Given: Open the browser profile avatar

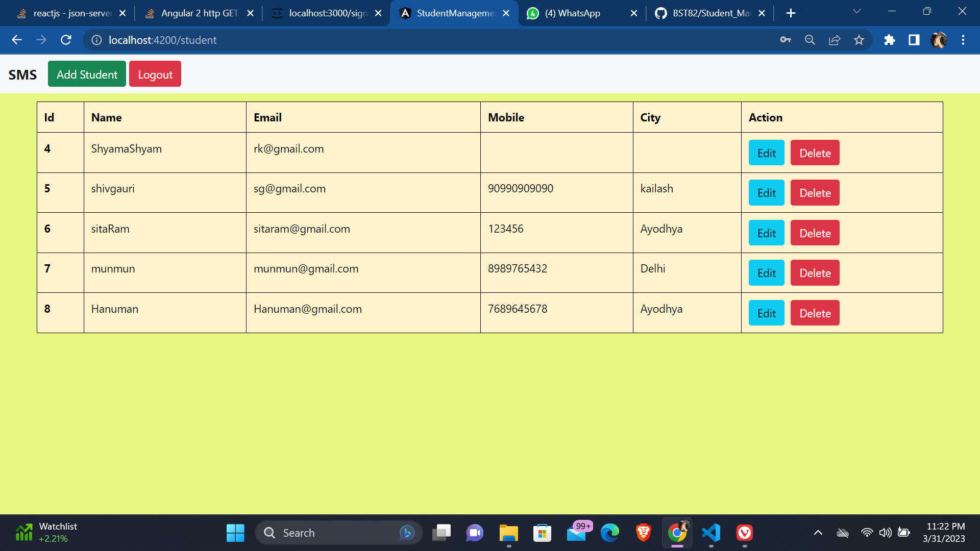Looking at the screenshot, I should click(939, 40).
